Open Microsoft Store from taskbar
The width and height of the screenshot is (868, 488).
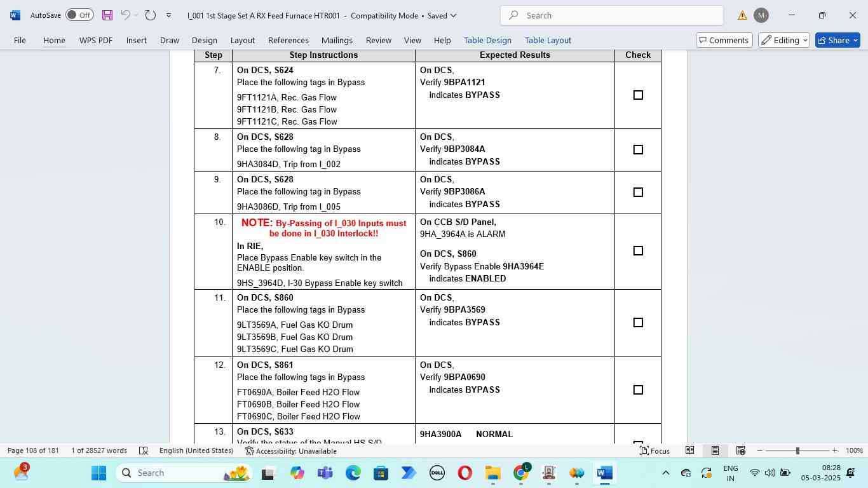click(381, 473)
